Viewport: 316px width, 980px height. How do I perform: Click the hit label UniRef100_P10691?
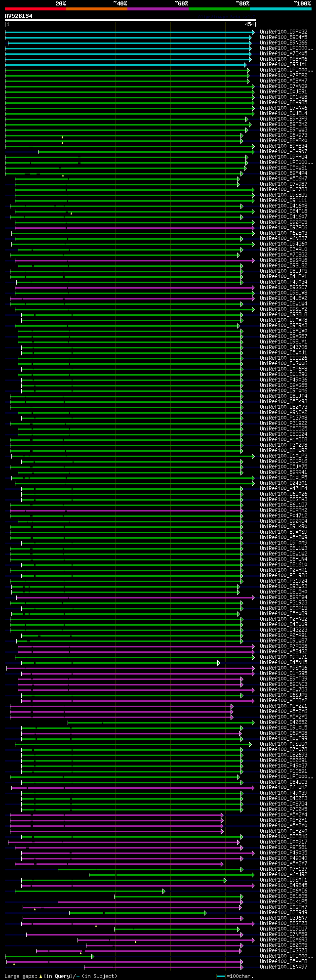283,771
